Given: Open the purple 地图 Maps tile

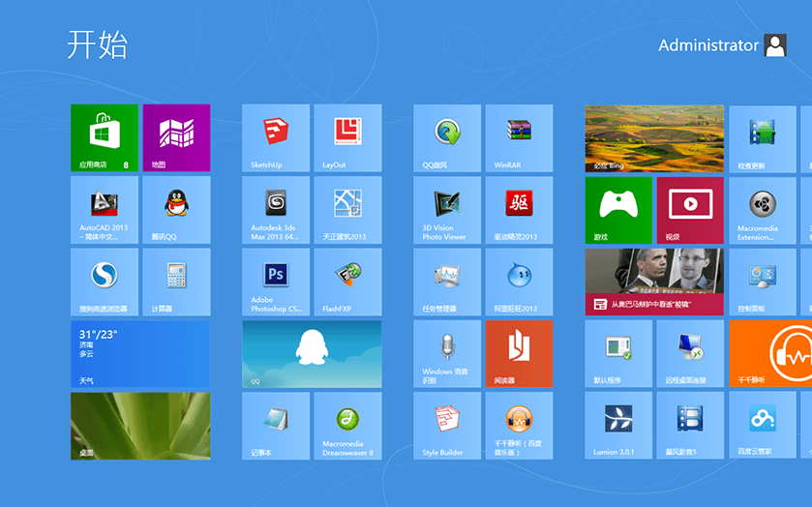Looking at the screenshot, I should click(176, 137).
